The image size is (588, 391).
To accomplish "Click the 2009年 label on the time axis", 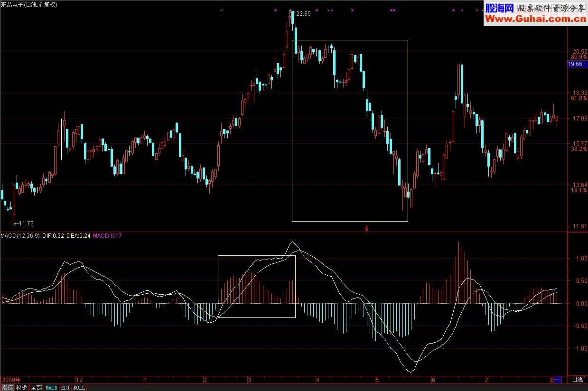I will coord(11,380).
